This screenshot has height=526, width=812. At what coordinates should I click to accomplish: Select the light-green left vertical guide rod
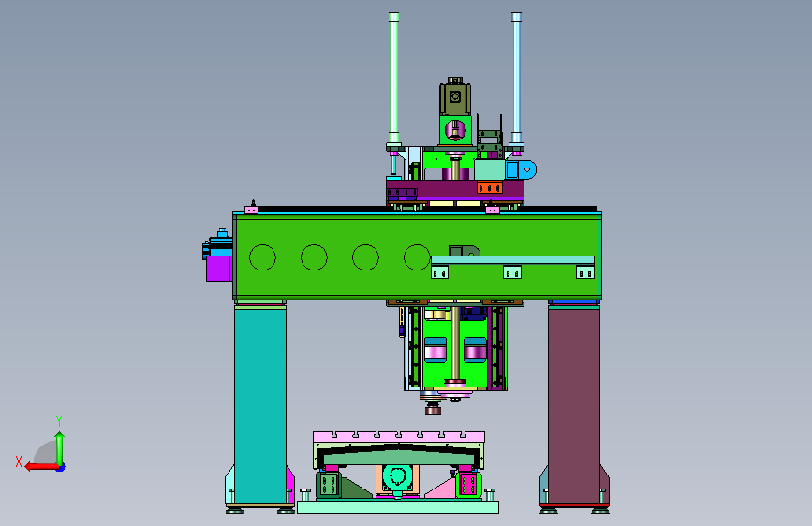click(393, 78)
